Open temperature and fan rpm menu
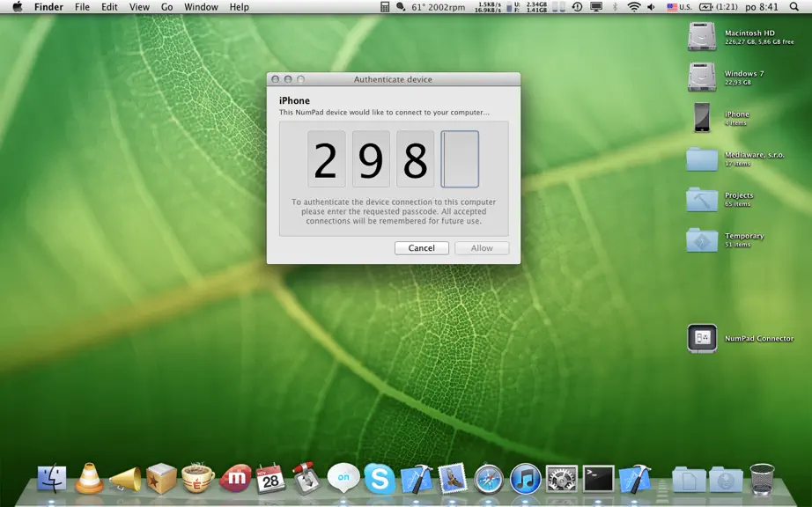This screenshot has height=507, width=812. (x=438, y=7)
